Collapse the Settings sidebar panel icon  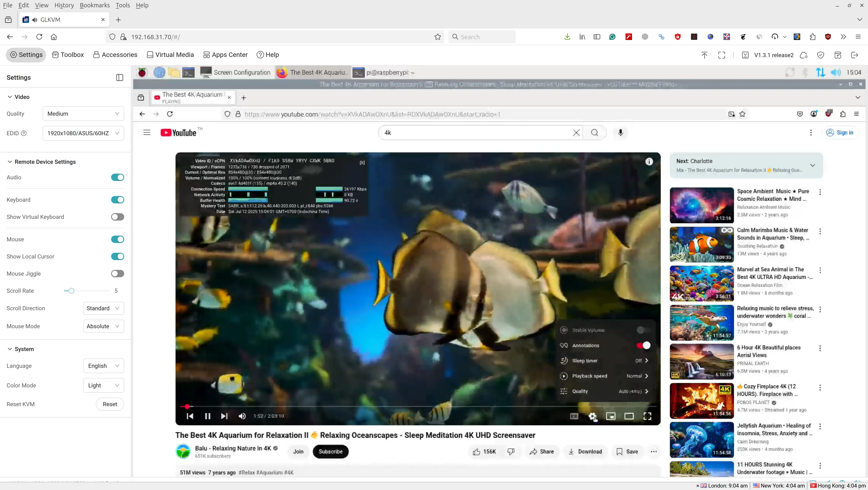coord(120,78)
